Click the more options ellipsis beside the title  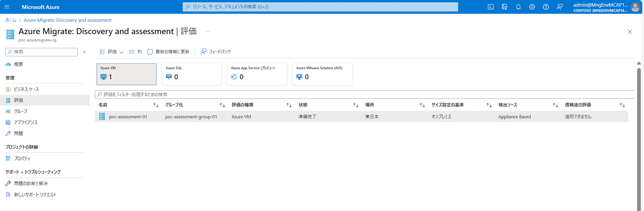point(208,32)
